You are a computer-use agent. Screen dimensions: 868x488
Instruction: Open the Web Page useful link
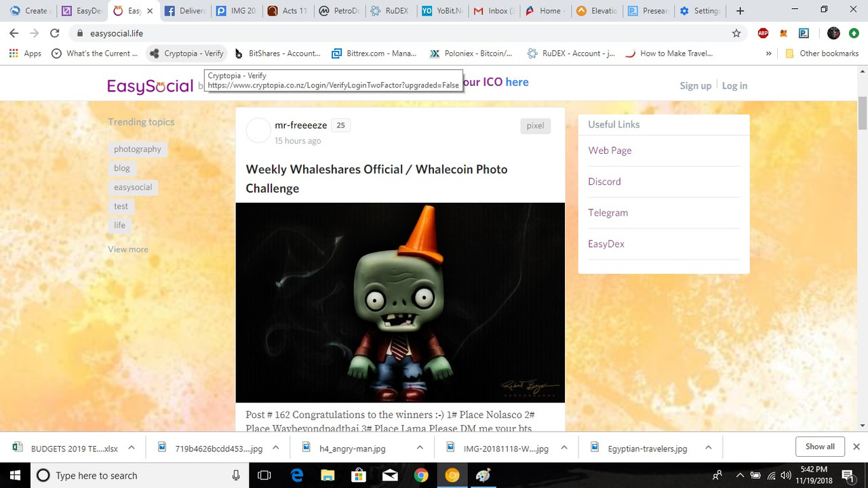coord(610,150)
